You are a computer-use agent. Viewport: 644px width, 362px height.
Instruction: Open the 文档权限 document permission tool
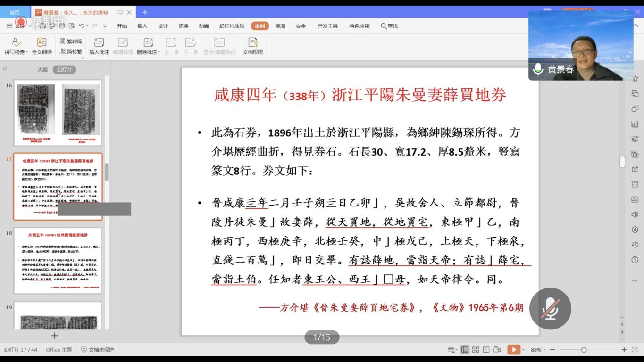(x=253, y=42)
